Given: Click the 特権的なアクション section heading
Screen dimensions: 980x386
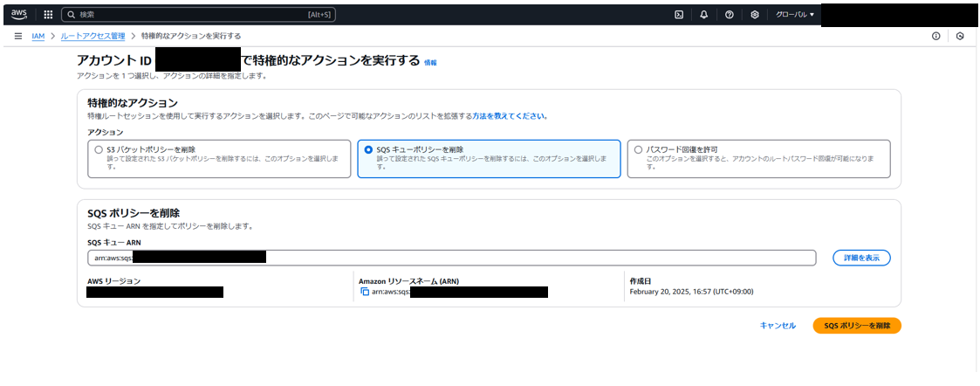Looking at the screenshot, I should pos(133,103).
